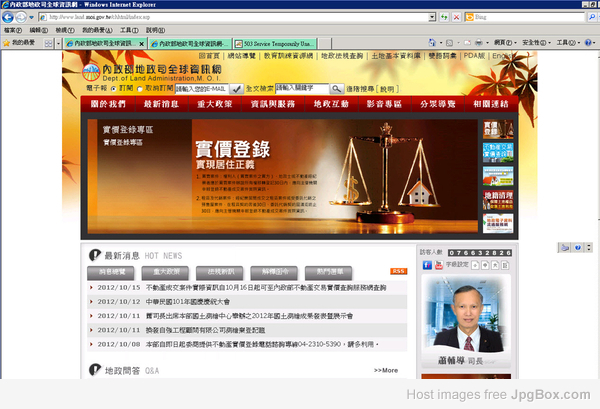Open the 網頁 (Page) dropdown menu
Viewport: 600px width, 409px height.
pos(505,42)
